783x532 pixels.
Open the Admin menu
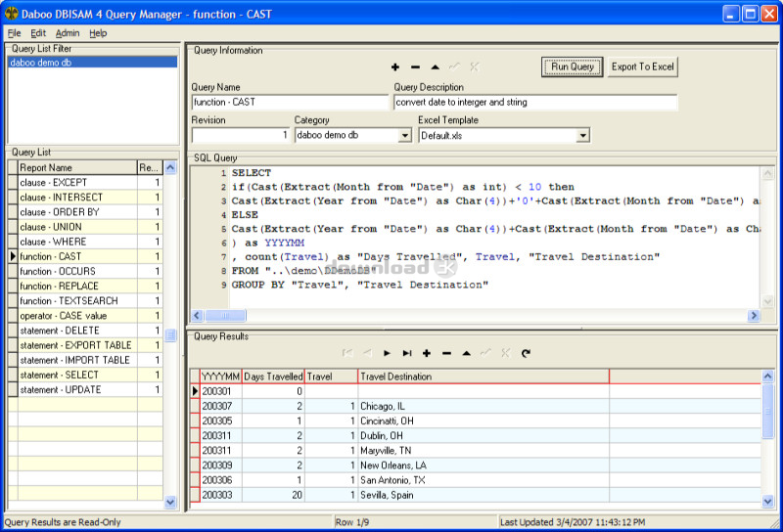pyautogui.click(x=68, y=33)
